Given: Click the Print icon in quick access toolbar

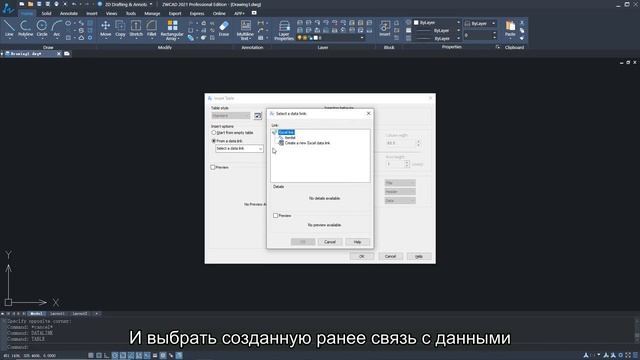Looking at the screenshot, I should point(56,4).
